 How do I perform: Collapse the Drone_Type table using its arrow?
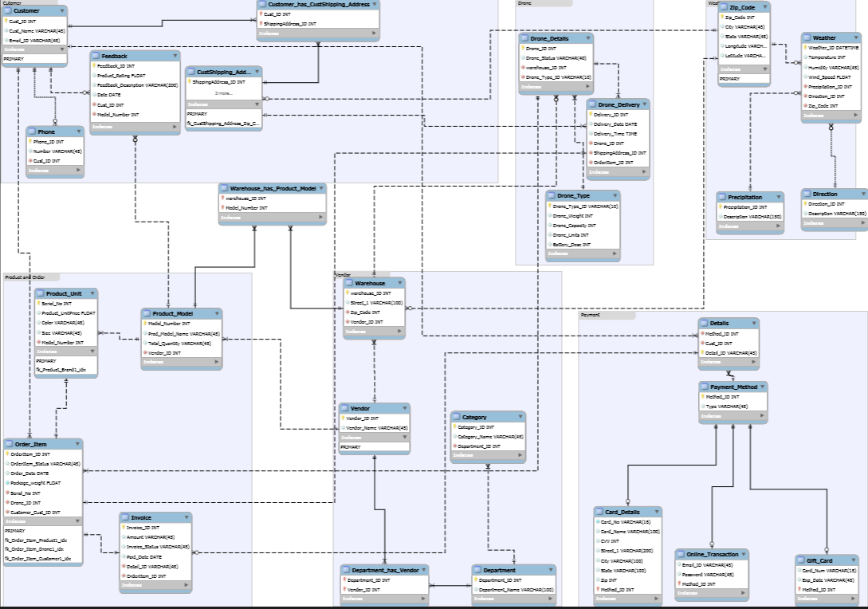point(614,195)
